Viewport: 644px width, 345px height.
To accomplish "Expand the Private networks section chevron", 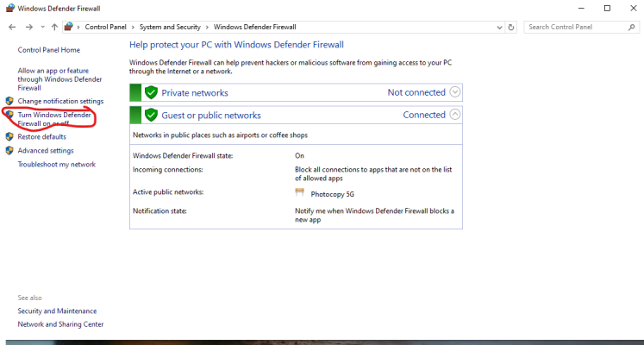I will point(454,92).
